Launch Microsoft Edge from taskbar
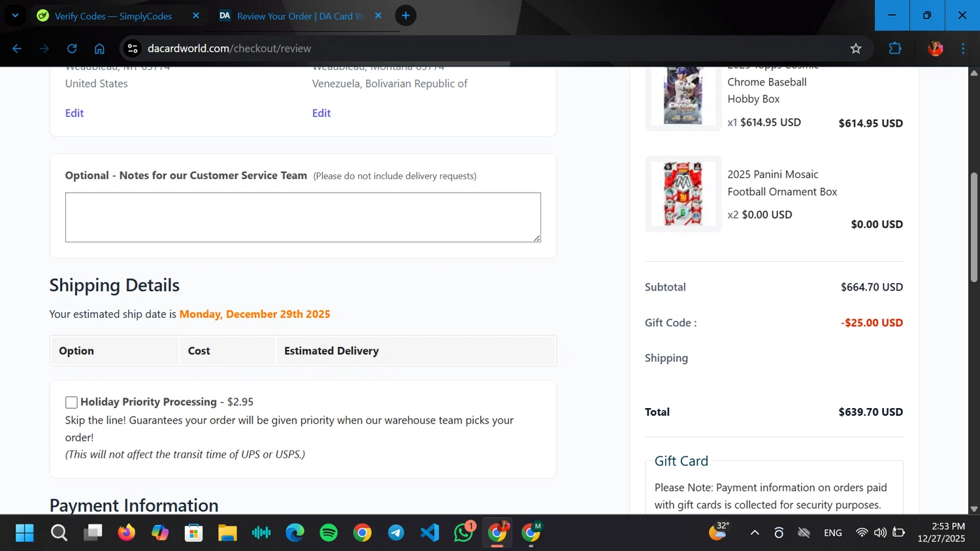980x551 pixels. [295, 533]
